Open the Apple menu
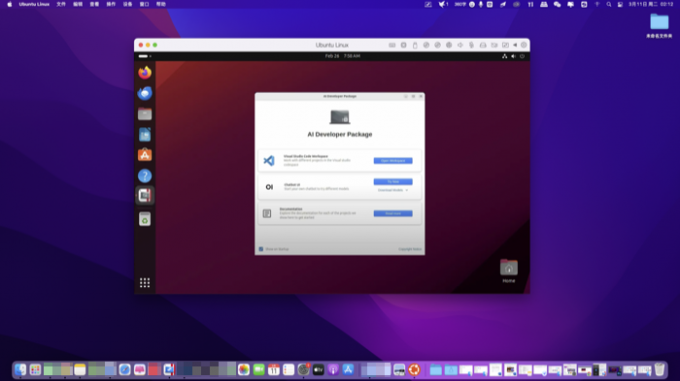This screenshot has width=680, height=381. (10, 4)
